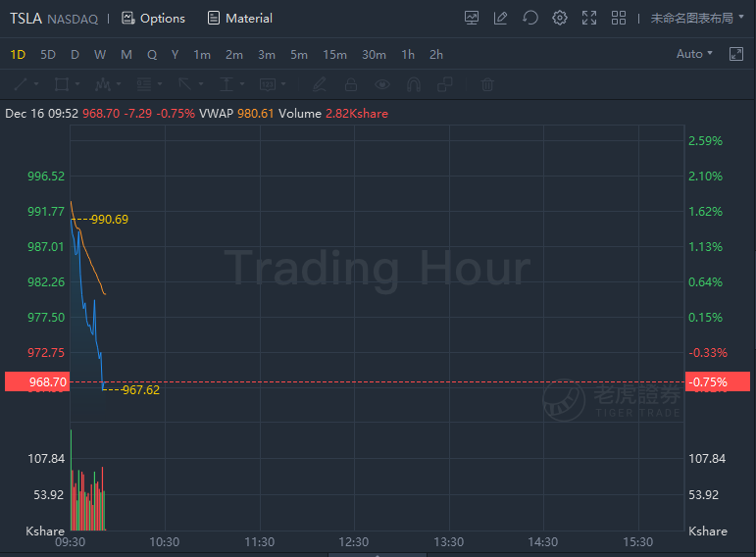The width and height of the screenshot is (756, 557).
Task: Click the 10:30 time axis label
Action: coord(165,542)
